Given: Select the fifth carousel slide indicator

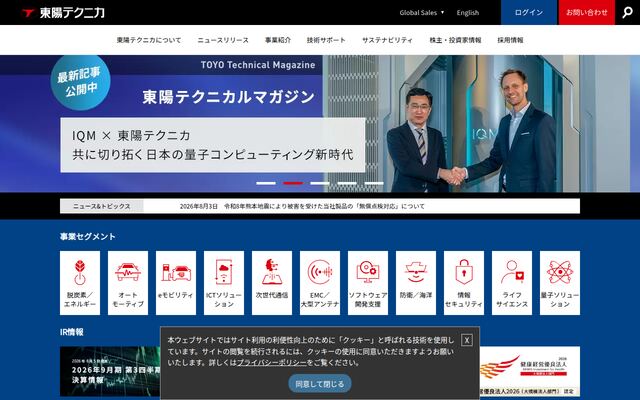Looking at the screenshot, I should 374,183.
